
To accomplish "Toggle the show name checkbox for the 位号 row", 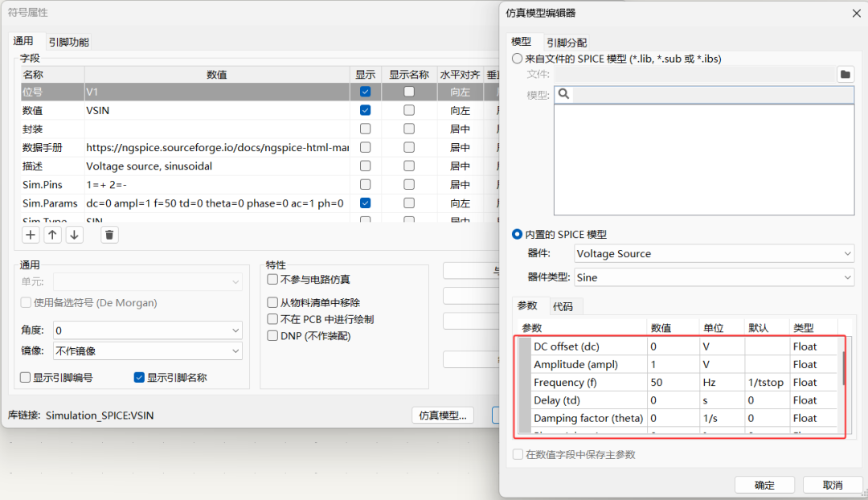I will click(x=409, y=92).
